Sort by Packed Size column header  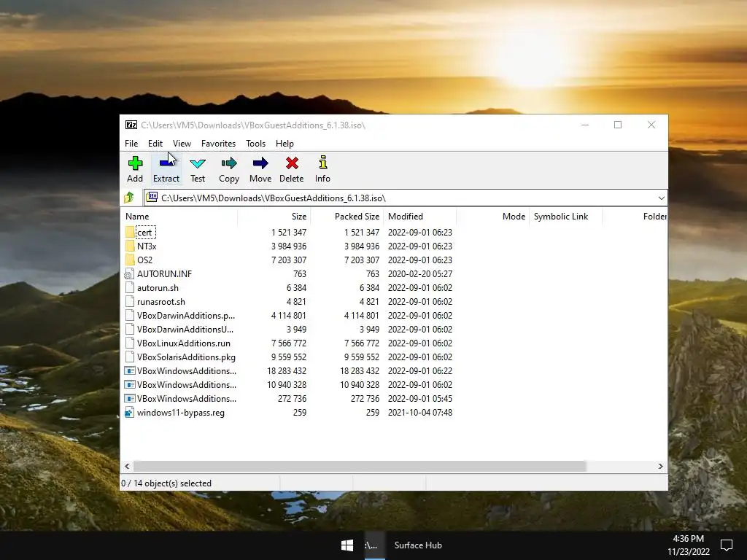pos(347,216)
